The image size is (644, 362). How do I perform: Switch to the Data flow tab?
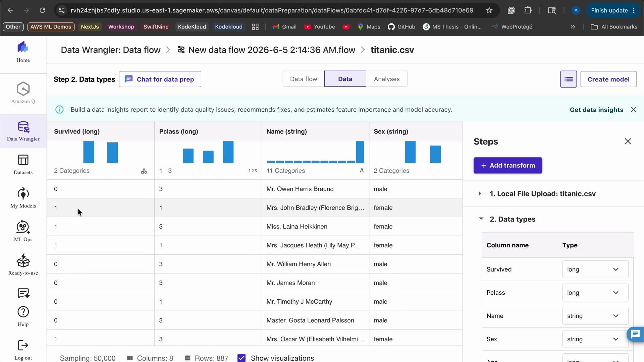[303, 79]
